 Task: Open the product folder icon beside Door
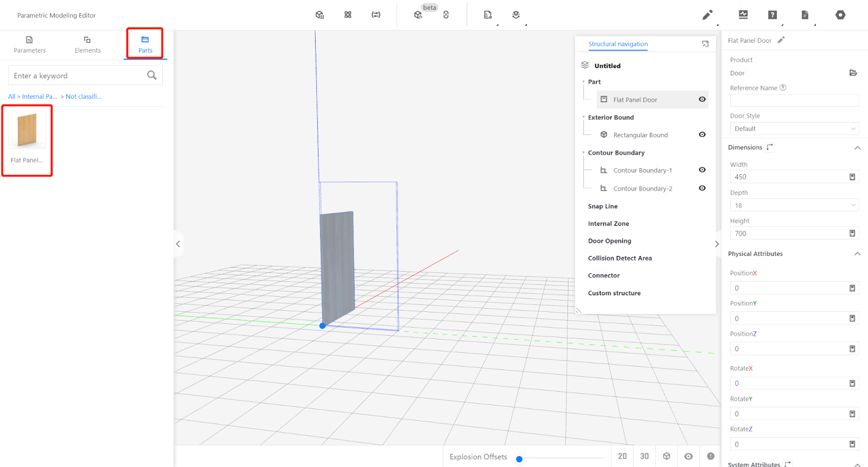click(x=853, y=73)
